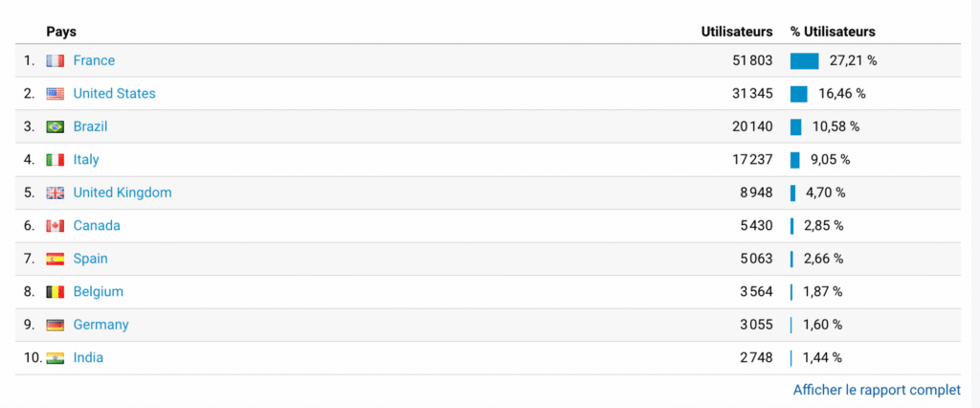Screen dimensions: 980x408
Task: Click the Brazil flag icon
Action: (x=55, y=127)
